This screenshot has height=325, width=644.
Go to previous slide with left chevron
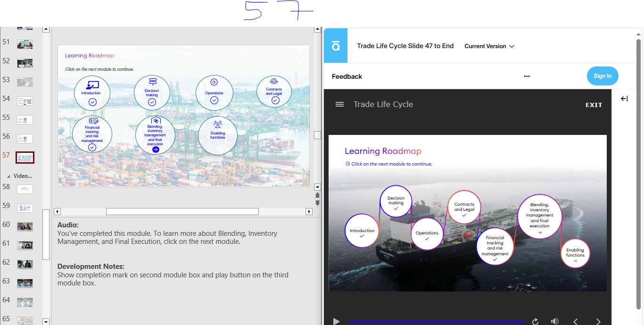(576, 321)
